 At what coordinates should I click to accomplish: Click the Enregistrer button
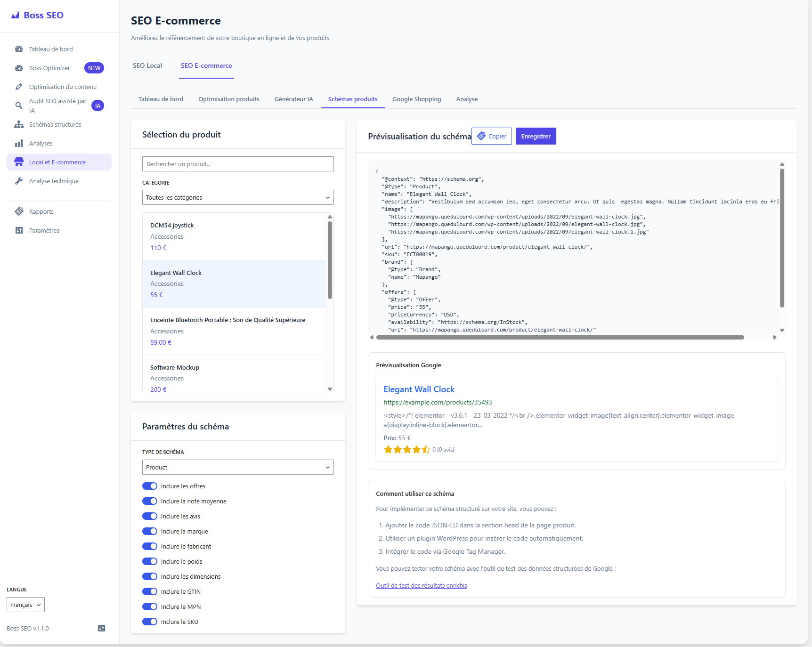[536, 136]
